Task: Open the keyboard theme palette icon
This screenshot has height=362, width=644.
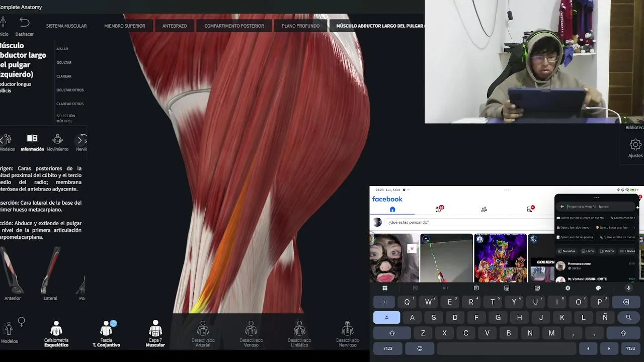Action: point(598,288)
